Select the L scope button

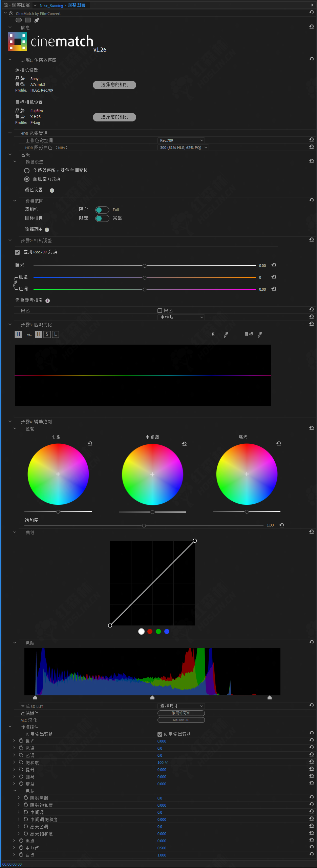(56, 334)
